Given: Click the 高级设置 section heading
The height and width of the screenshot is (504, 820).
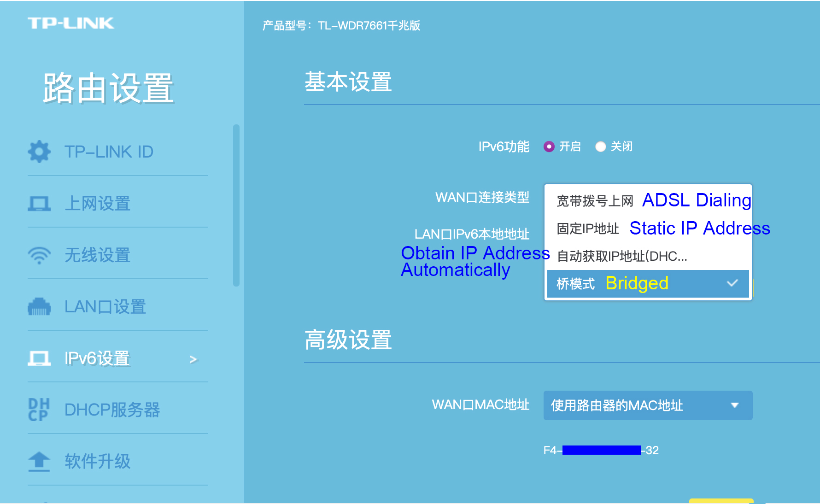Looking at the screenshot, I should pos(348,340).
